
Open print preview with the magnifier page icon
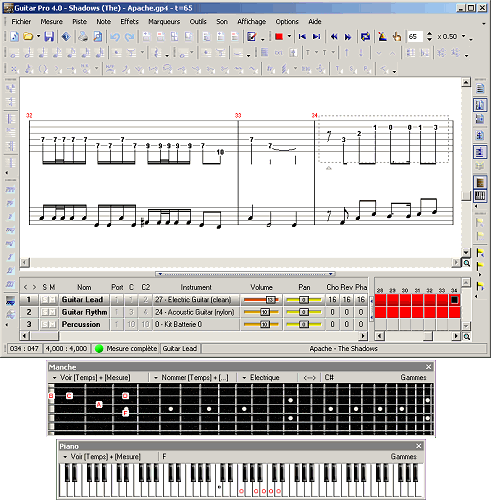(x=98, y=36)
